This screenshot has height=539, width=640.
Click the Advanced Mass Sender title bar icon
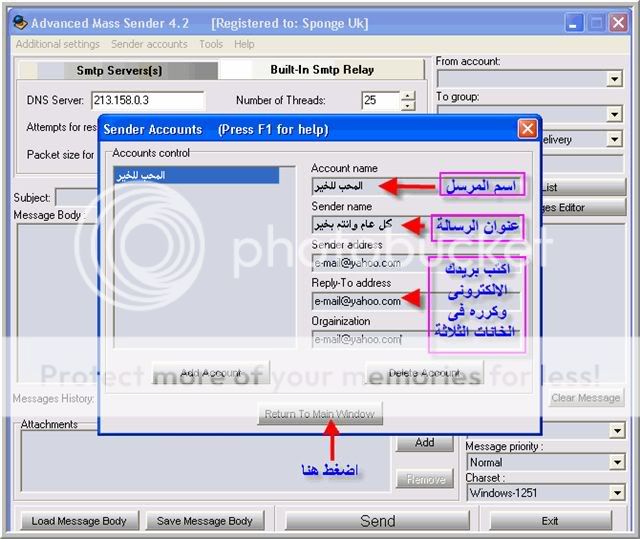[x=20, y=23]
